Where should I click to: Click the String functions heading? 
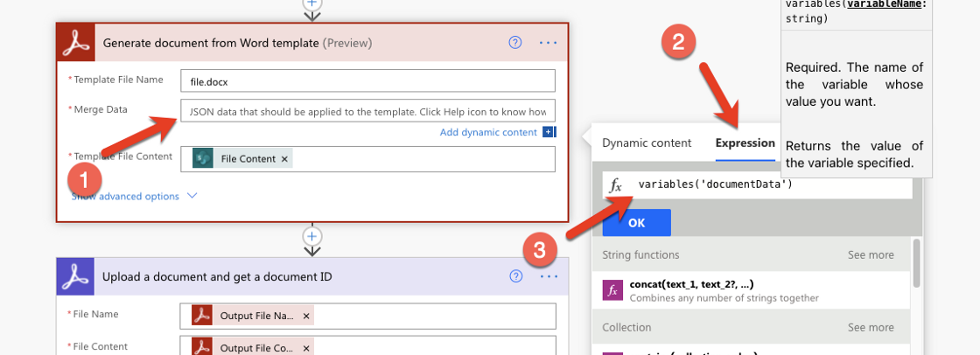pyautogui.click(x=640, y=255)
